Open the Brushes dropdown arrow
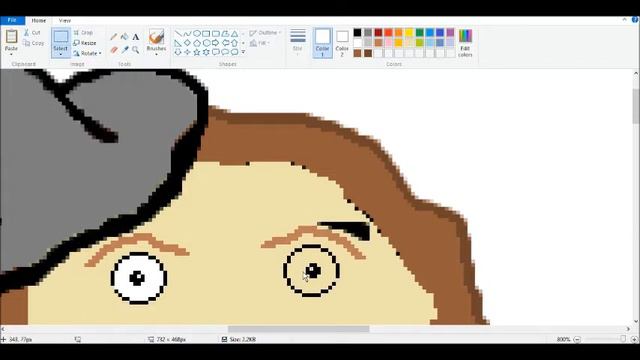The height and width of the screenshot is (360, 640). pos(156,54)
